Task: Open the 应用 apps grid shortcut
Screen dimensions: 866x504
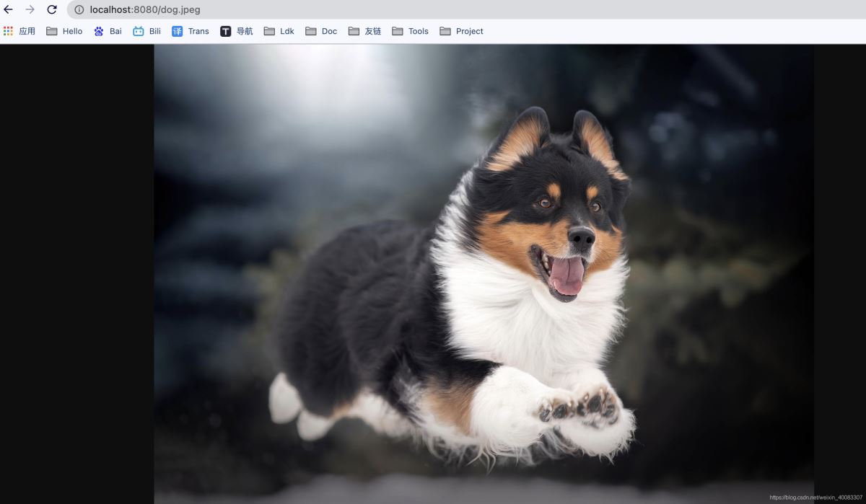Action: click(19, 31)
